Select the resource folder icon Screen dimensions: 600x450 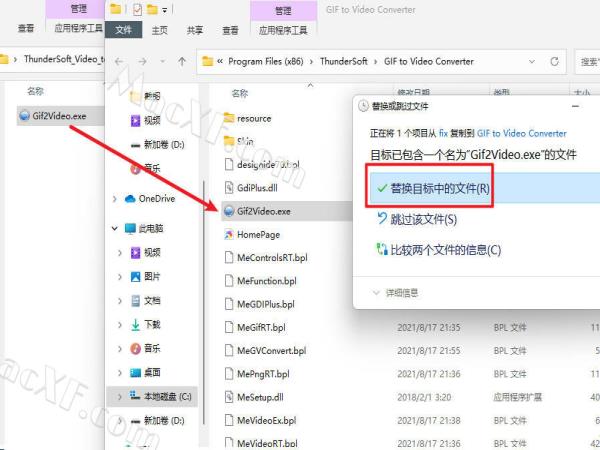click(x=228, y=118)
